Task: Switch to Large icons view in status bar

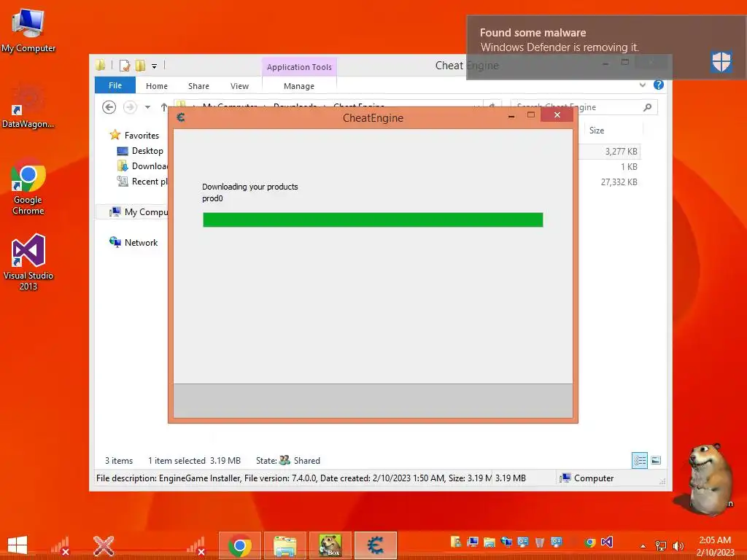Action: point(656,460)
